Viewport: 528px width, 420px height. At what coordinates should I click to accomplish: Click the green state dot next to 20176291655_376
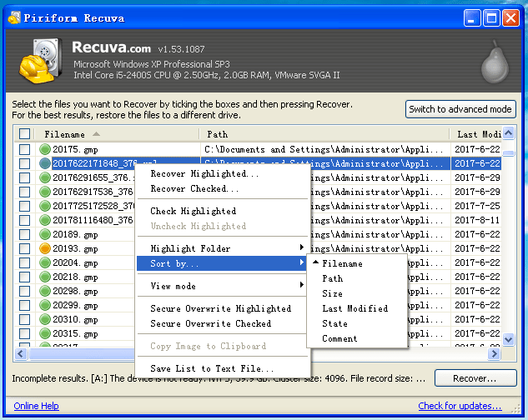pos(45,177)
